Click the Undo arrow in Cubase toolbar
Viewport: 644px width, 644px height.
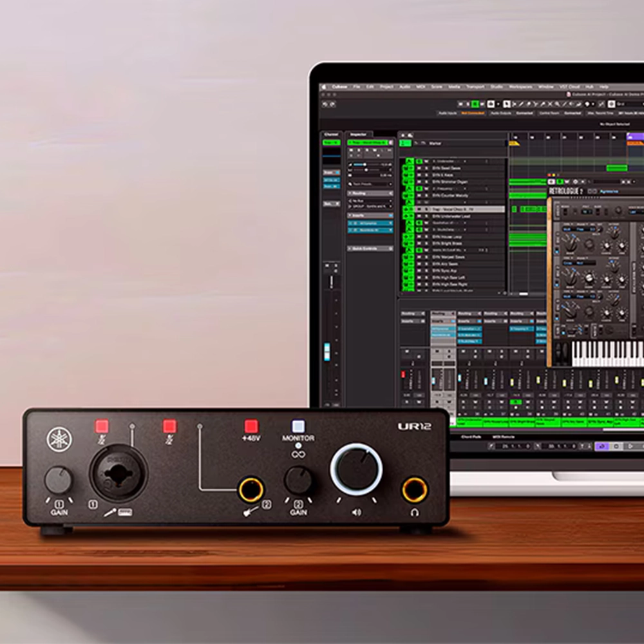coord(325,104)
